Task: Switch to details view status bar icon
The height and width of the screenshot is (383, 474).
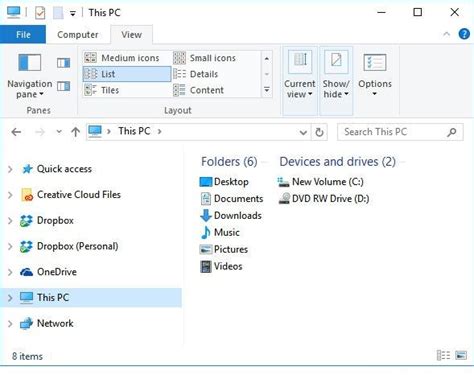Action: [443, 356]
